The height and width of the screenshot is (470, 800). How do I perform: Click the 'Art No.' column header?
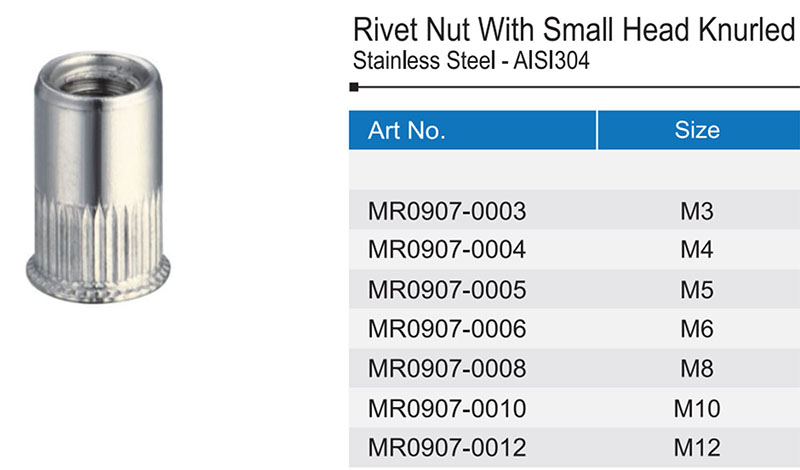click(x=407, y=131)
